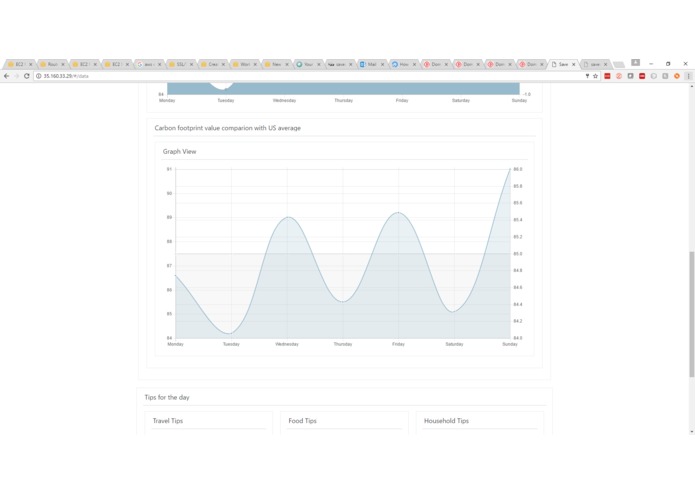Click 'Thursday' label under the Graph View chart
The image size is (695, 494).
tap(343, 344)
